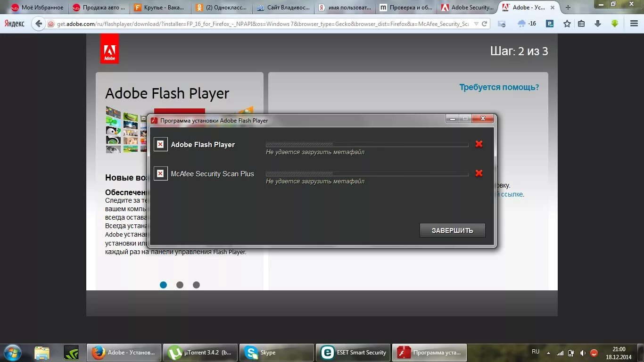644x362 pixels.
Task: Click the get.adobe.com address bar
Action: click(262, 24)
